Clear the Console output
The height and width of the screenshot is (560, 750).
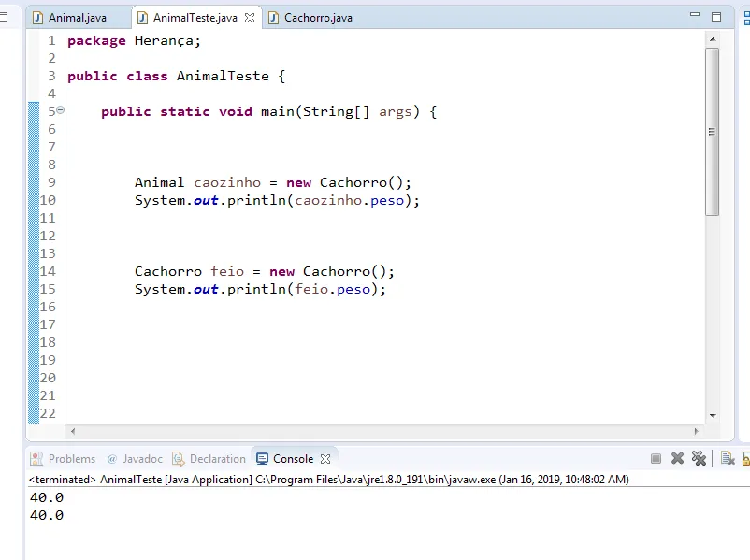[x=728, y=459]
